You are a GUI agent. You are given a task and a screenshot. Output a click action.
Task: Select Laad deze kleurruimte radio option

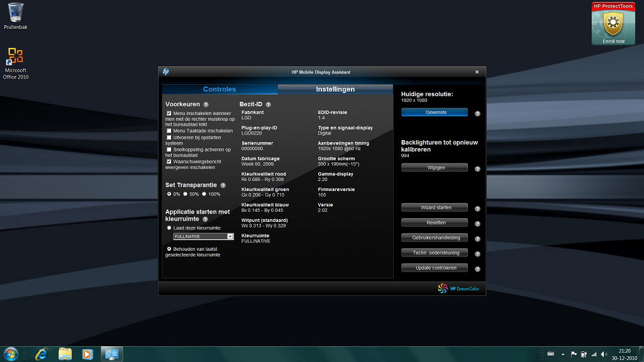click(x=169, y=228)
